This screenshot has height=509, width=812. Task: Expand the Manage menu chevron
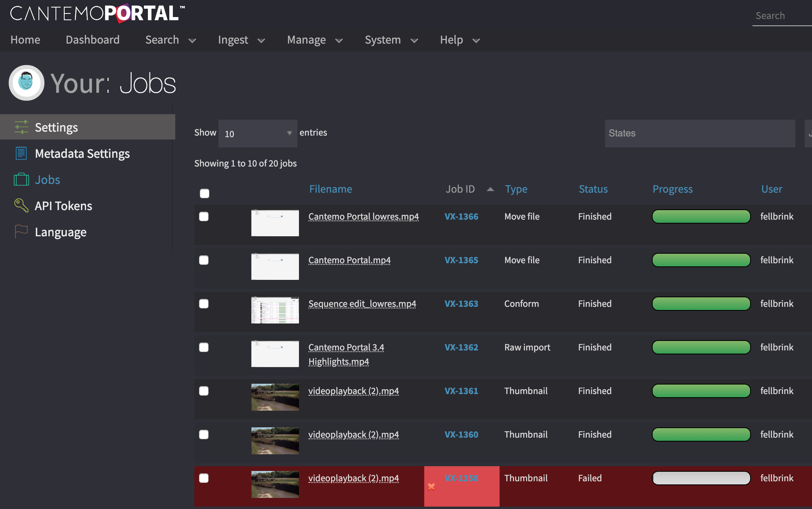point(339,40)
